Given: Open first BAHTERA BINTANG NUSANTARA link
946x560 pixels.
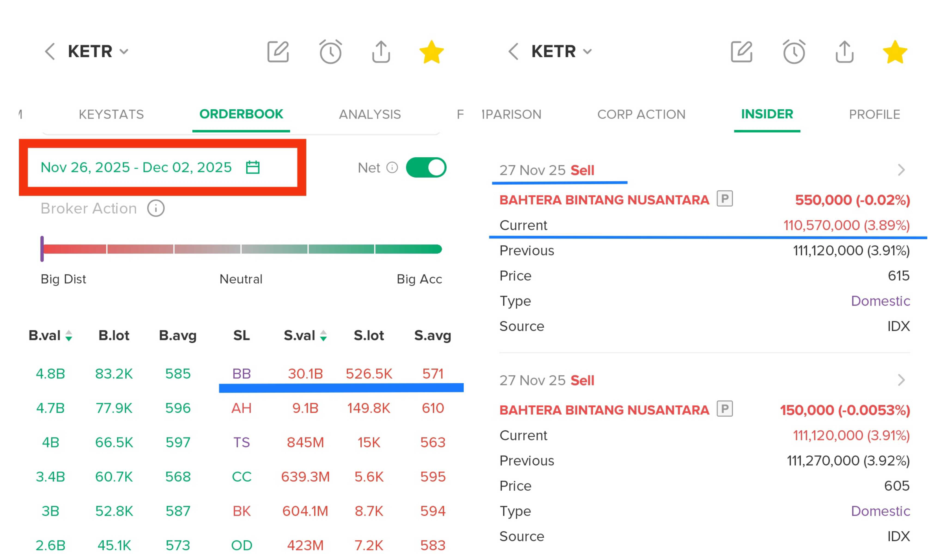Looking at the screenshot, I should [x=604, y=200].
